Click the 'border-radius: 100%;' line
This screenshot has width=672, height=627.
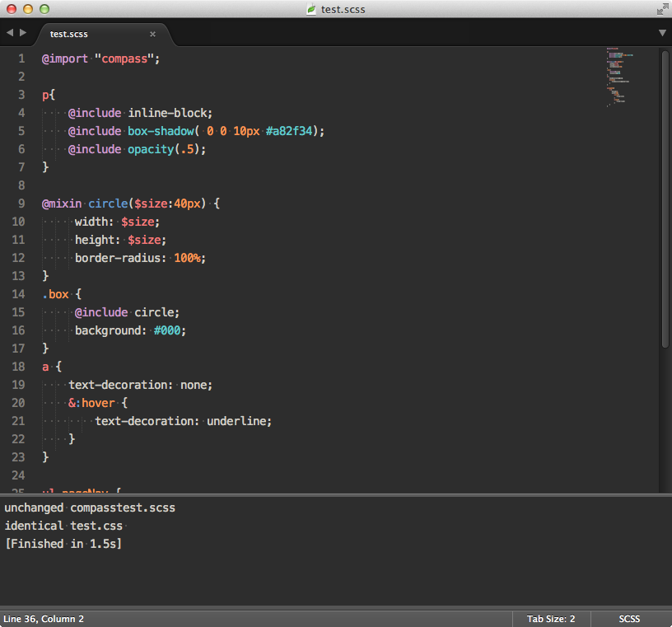point(140,258)
